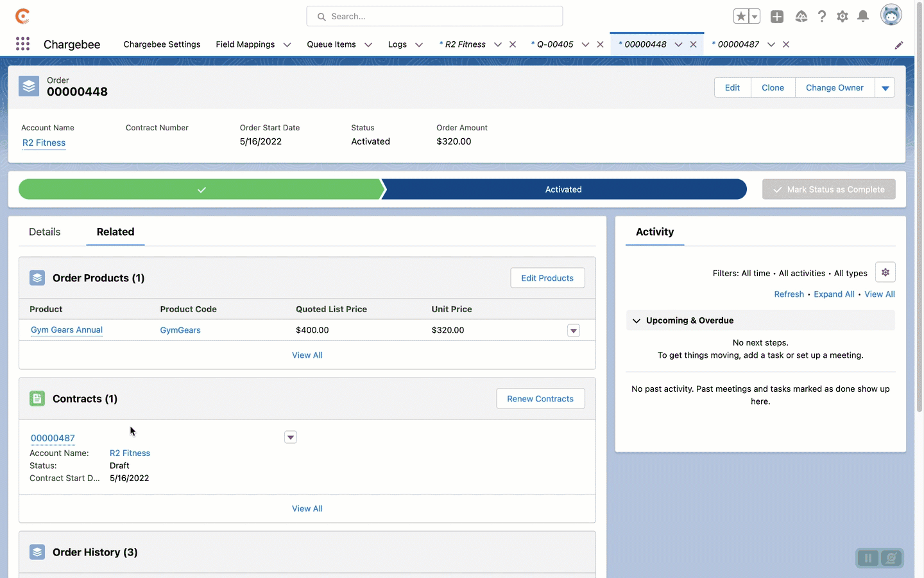Close the Q-00405 workspace tab
The height and width of the screenshot is (578, 924).
[x=600, y=44]
